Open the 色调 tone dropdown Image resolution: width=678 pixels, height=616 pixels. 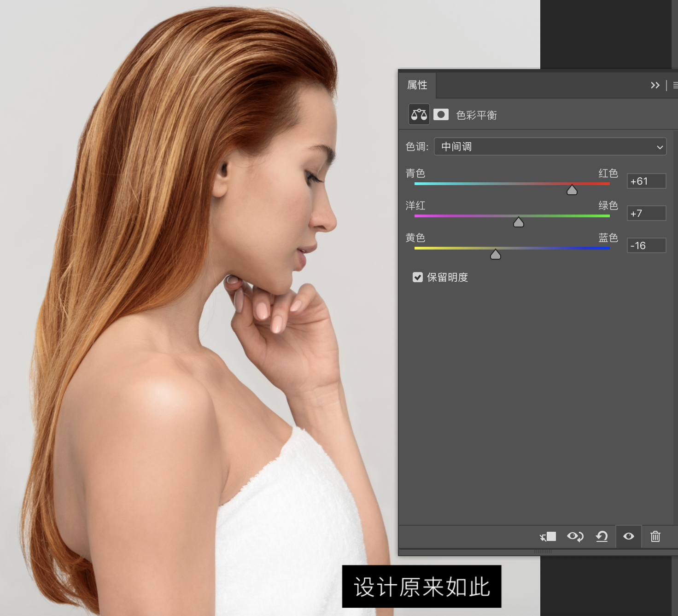[550, 147]
